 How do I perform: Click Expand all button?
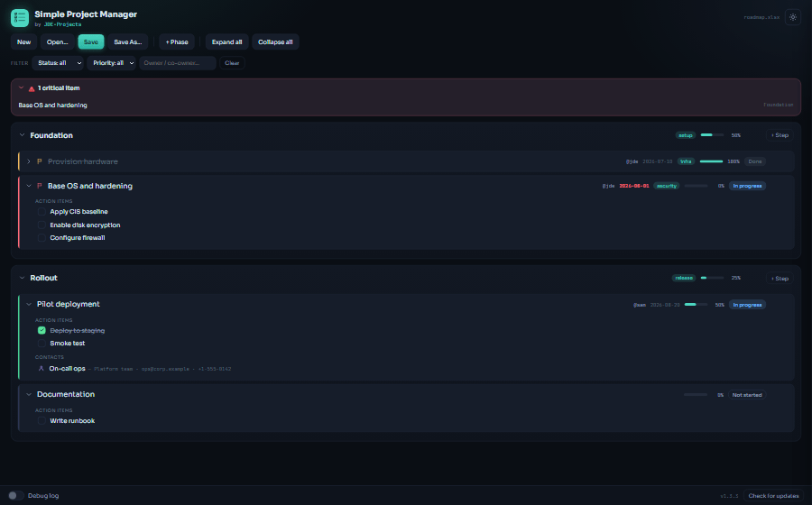pyautogui.click(x=226, y=41)
